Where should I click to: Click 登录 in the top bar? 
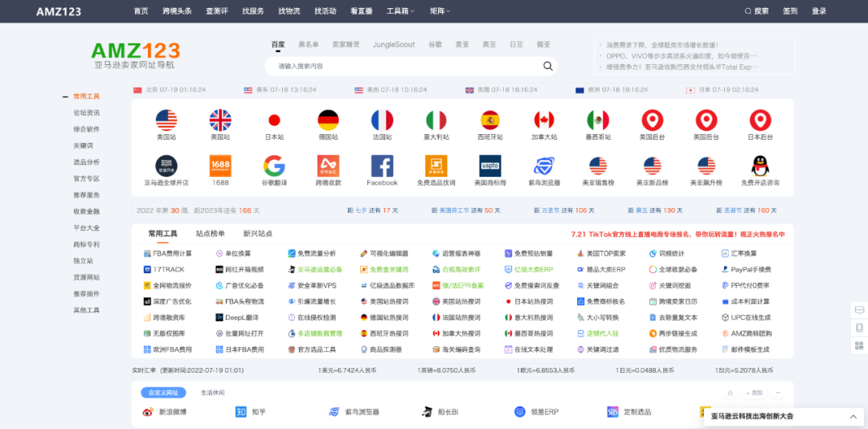(819, 11)
